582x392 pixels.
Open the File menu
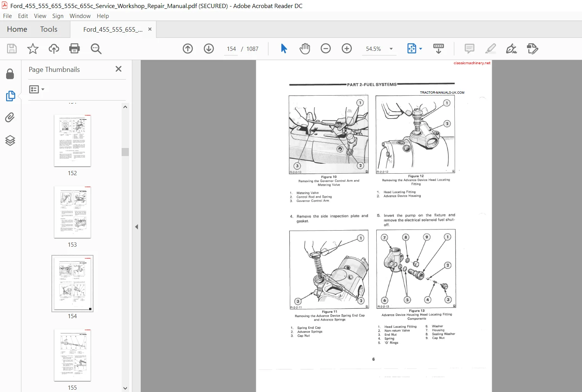(x=7, y=16)
